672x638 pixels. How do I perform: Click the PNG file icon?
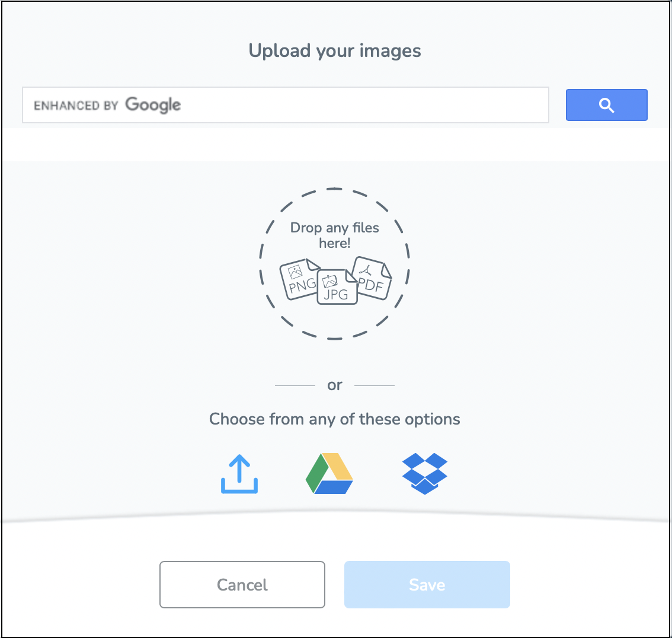pos(299,280)
